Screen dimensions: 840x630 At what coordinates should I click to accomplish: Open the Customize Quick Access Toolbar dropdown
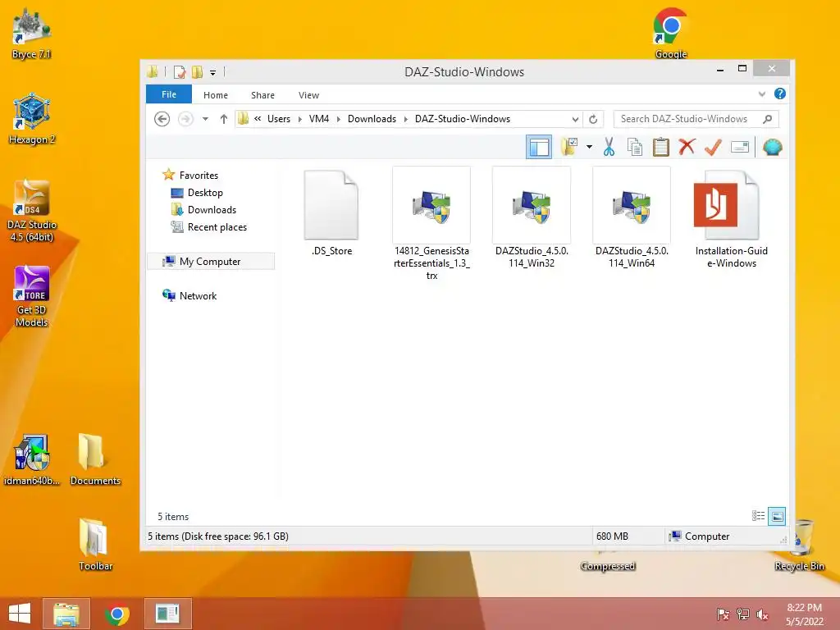click(x=212, y=72)
